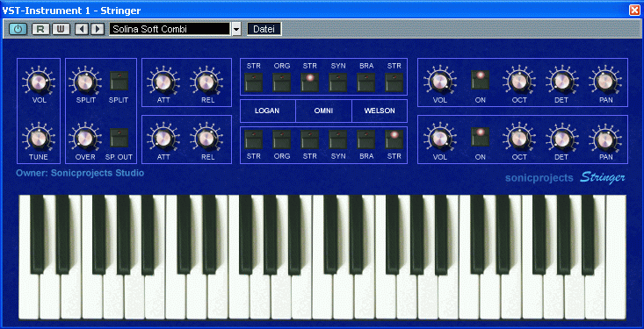
Task: Adjust the upper layer VOL knob
Action: [x=439, y=82]
